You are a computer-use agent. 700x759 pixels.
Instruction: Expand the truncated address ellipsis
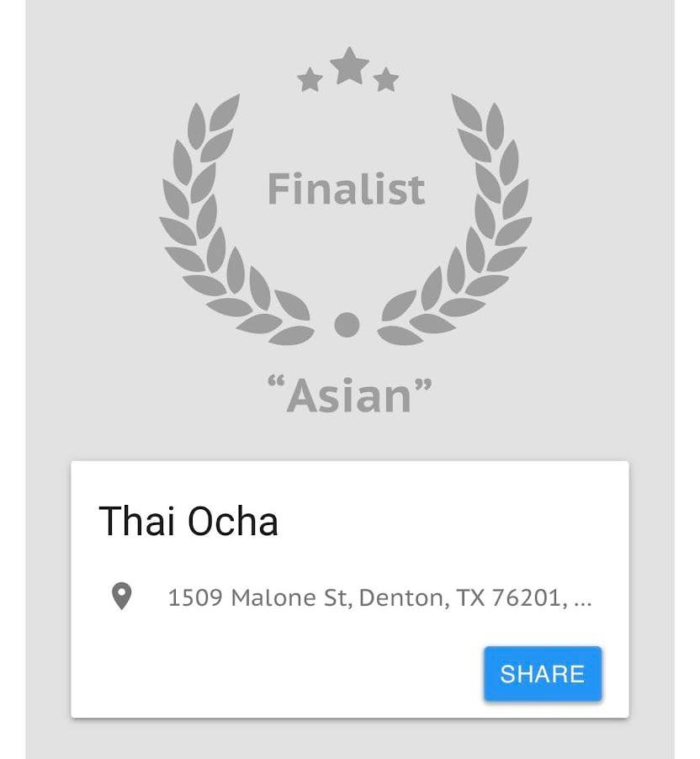pyautogui.click(x=581, y=598)
